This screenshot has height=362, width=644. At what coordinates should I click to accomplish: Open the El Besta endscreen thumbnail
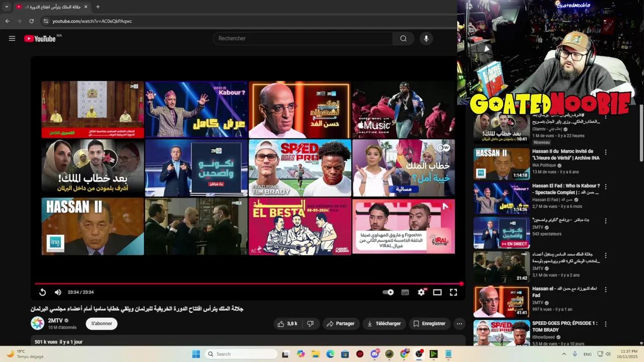point(300,226)
